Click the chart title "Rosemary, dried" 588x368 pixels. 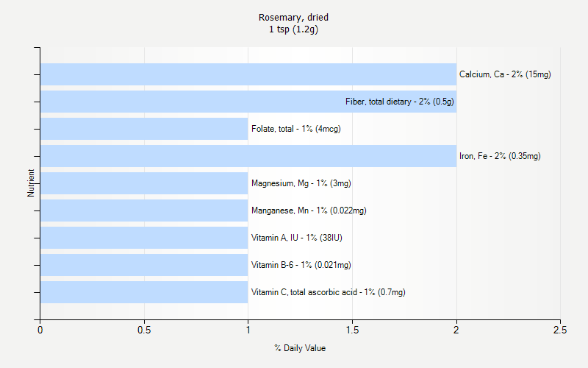click(x=293, y=17)
